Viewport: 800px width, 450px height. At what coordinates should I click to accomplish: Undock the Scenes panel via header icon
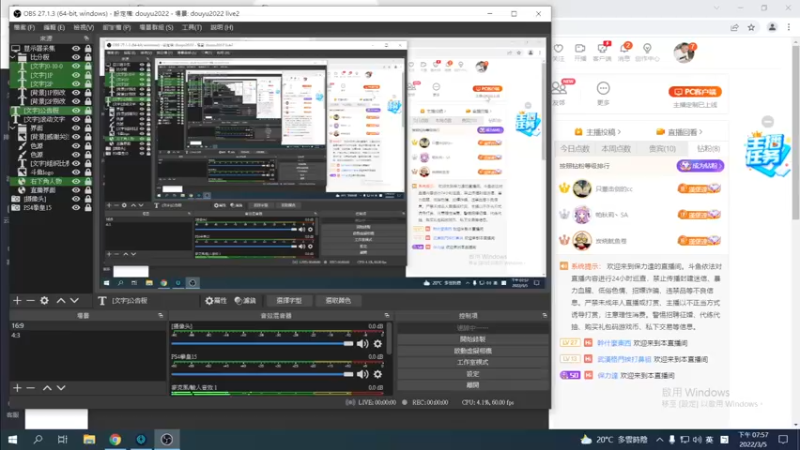tap(161, 316)
